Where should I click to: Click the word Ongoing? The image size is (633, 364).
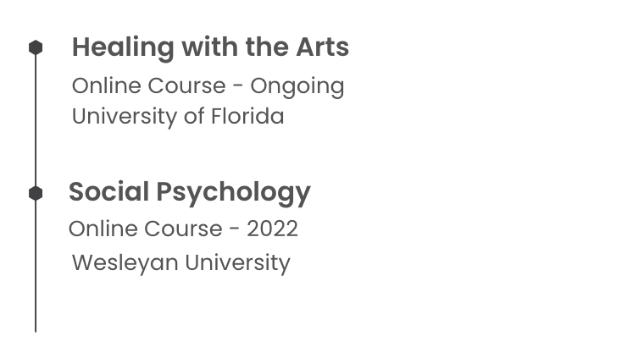[297, 87]
